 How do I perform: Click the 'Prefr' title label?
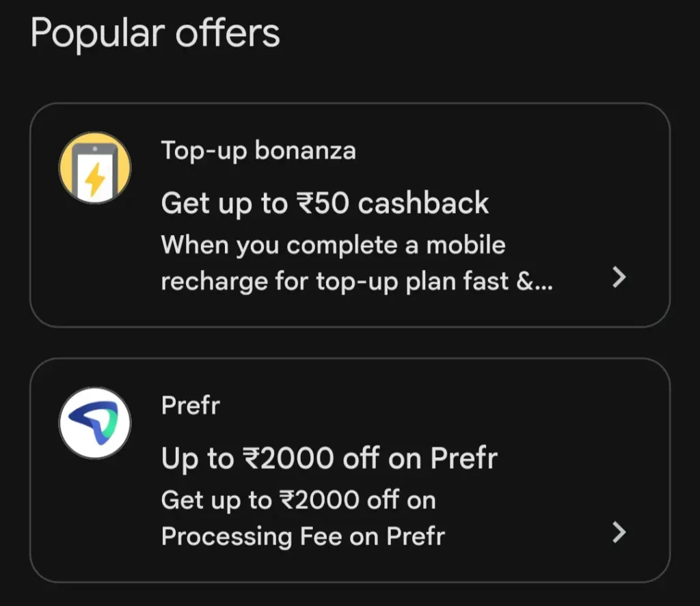point(190,405)
